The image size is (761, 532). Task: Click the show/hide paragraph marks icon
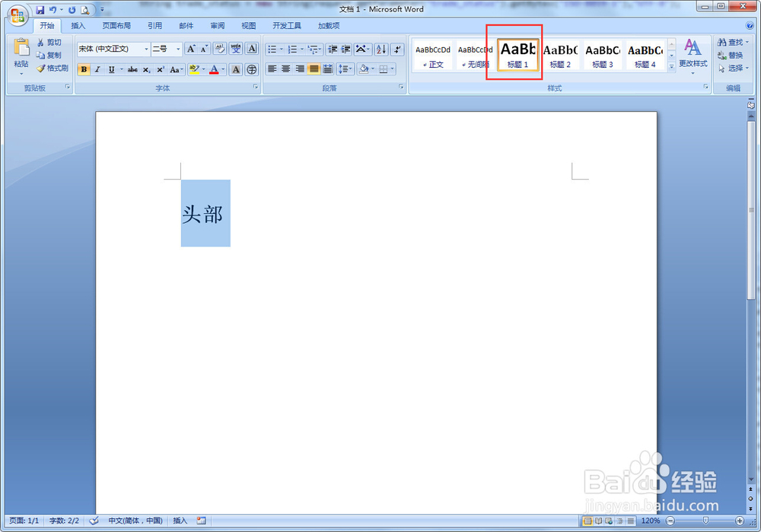[396, 49]
